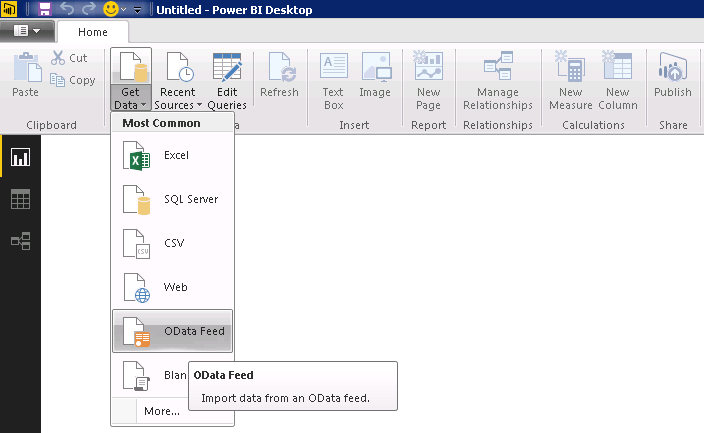704x433 pixels.
Task: Switch to Data view in left sidebar
Action: tap(21, 199)
